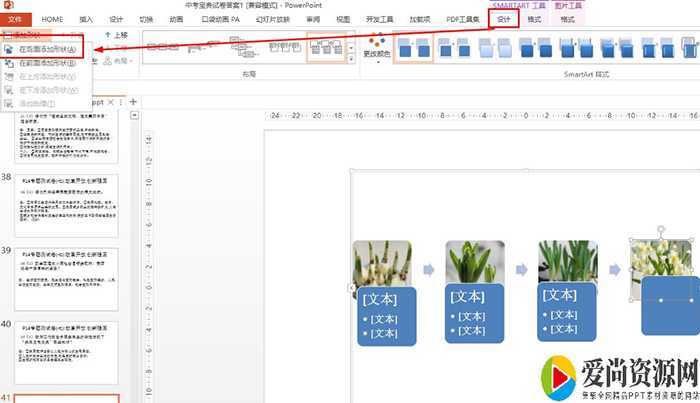Select the first SmartArt style thumbnail
This screenshot has height=403, width=700.
(x=413, y=46)
